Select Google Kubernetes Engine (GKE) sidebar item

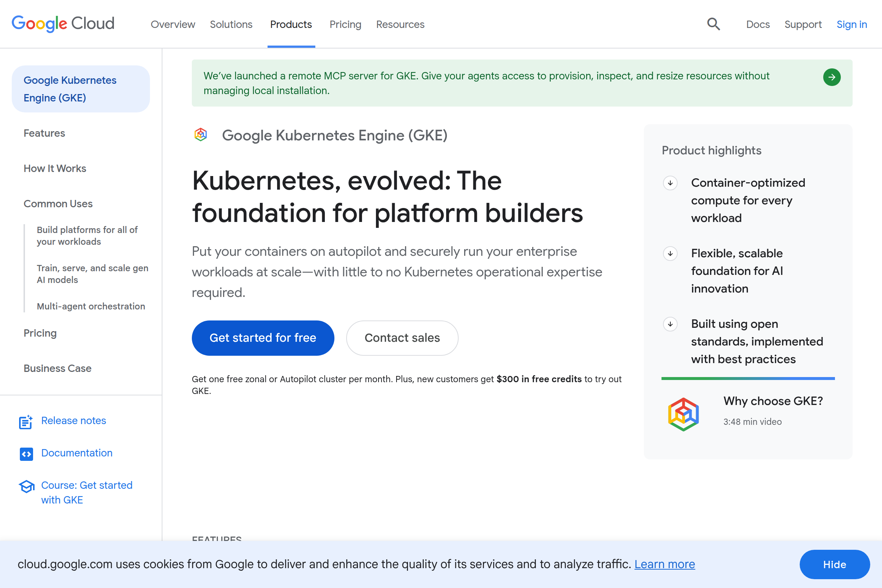(x=80, y=89)
